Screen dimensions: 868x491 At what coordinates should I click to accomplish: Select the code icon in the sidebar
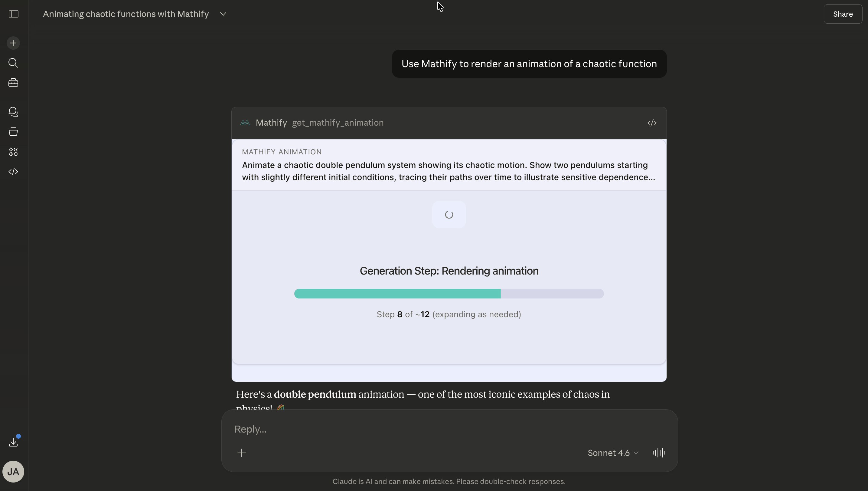click(13, 171)
